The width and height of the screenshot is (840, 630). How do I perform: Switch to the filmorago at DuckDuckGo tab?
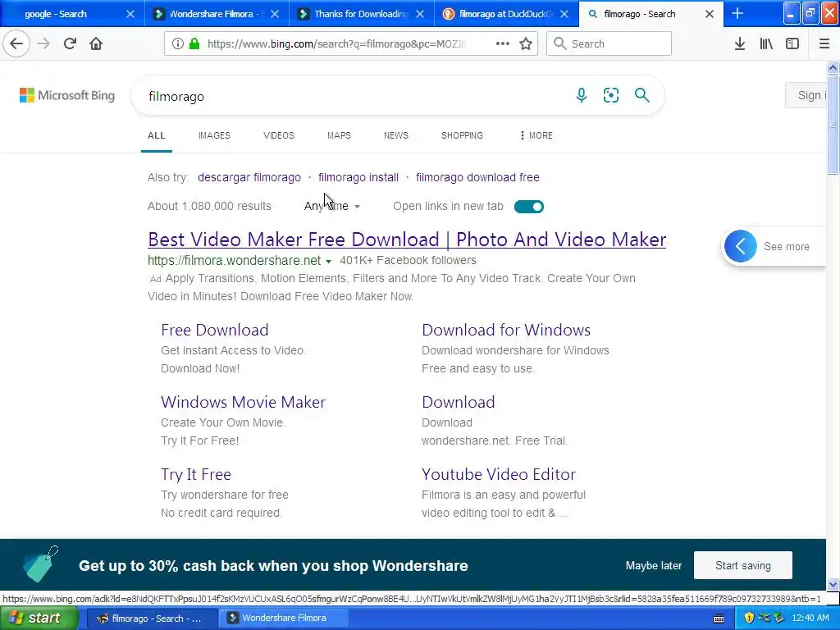tap(500, 14)
